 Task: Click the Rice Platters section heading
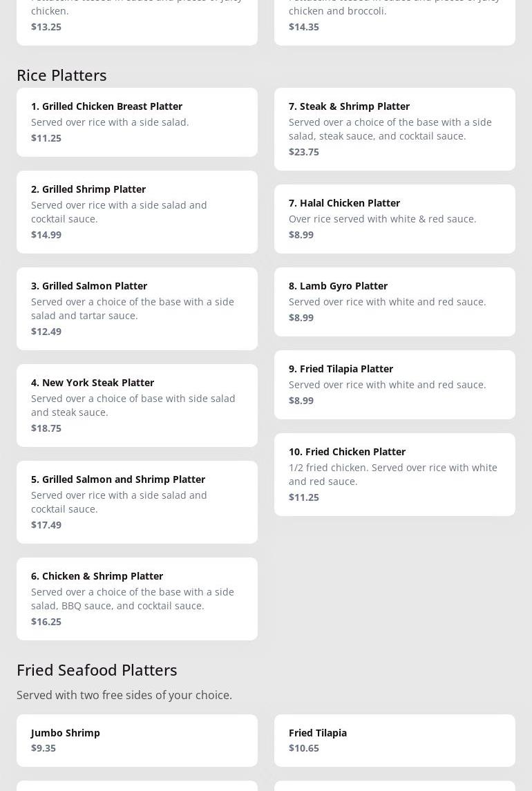[x=61, y=75]
